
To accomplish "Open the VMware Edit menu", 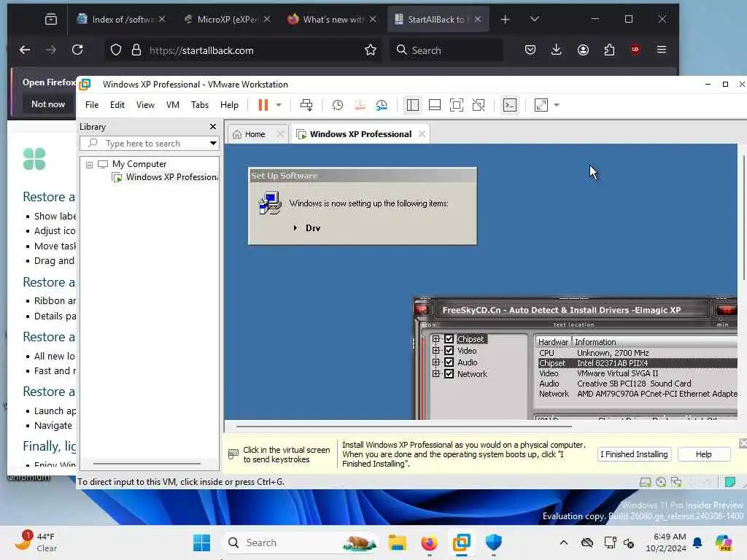I will click(x=117, y=105).
